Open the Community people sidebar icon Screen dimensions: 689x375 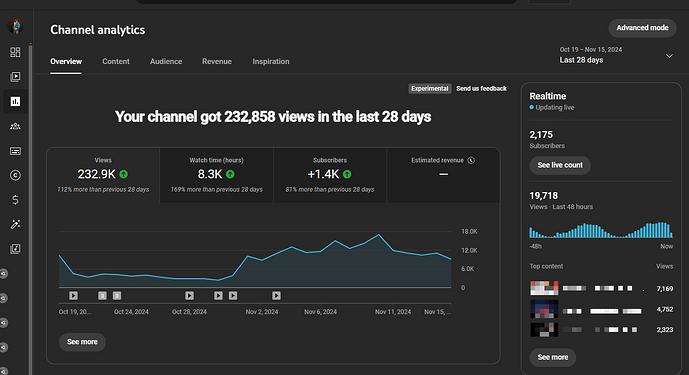15,126
